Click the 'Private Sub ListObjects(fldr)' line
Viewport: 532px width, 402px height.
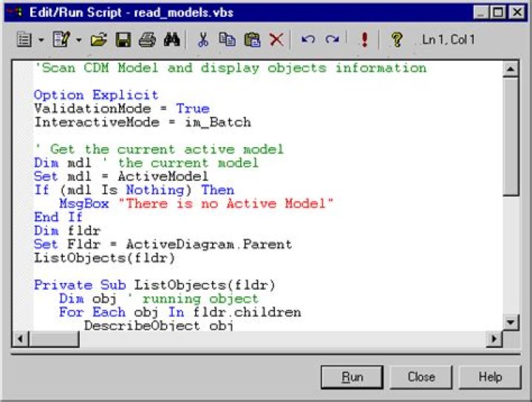click(x=154, y=285)
